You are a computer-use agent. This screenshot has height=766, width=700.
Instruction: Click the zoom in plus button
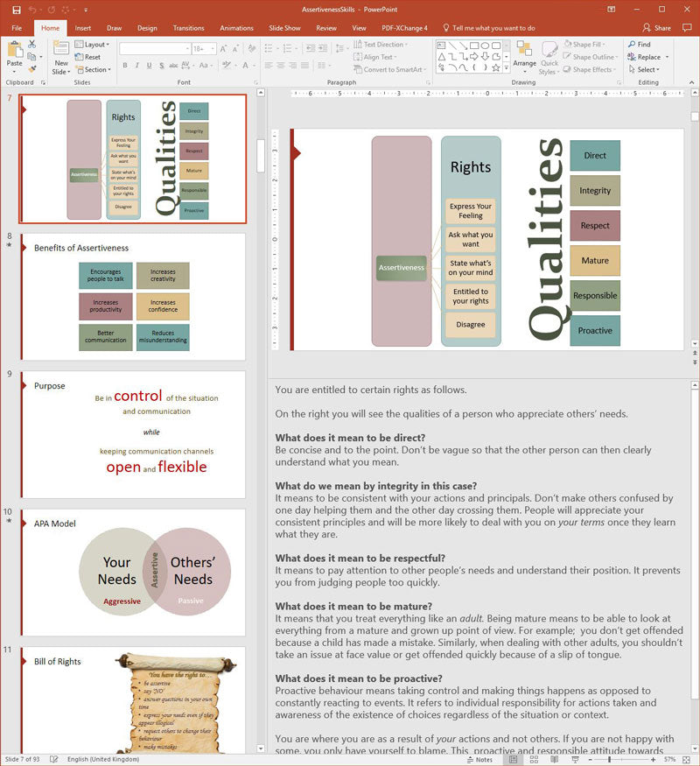click(x=653, y=760)
